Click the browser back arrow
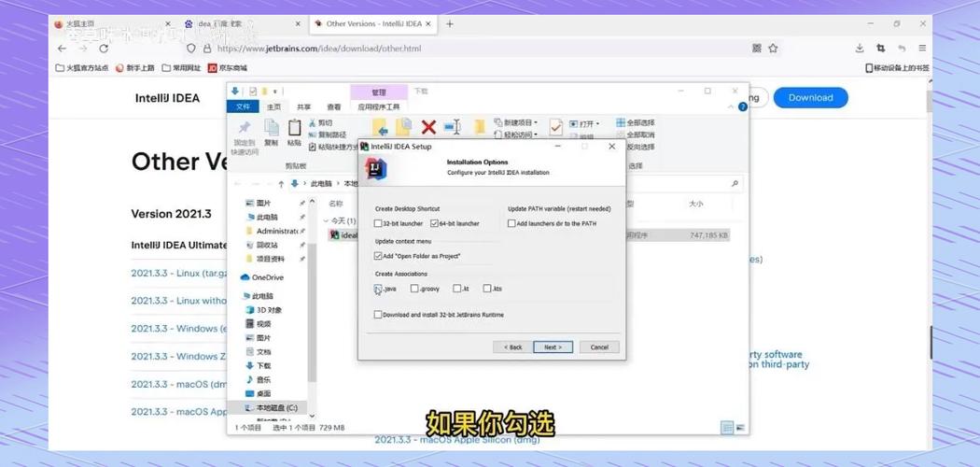 pyautogui.click(x=62, y=49)
